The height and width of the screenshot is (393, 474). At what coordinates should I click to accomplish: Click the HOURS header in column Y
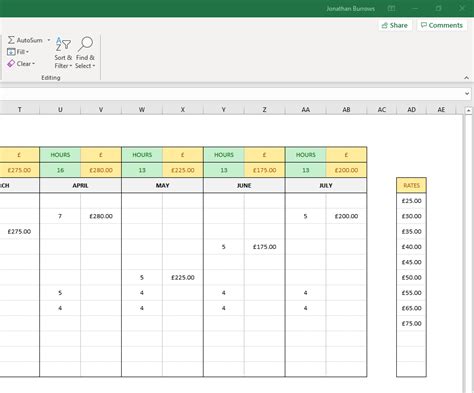(x=224, y=155)
